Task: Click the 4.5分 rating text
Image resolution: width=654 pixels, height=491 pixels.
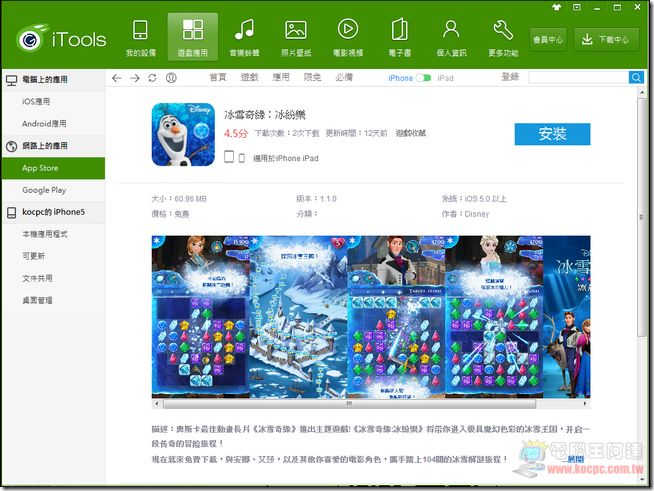Action: pos(236,133)
